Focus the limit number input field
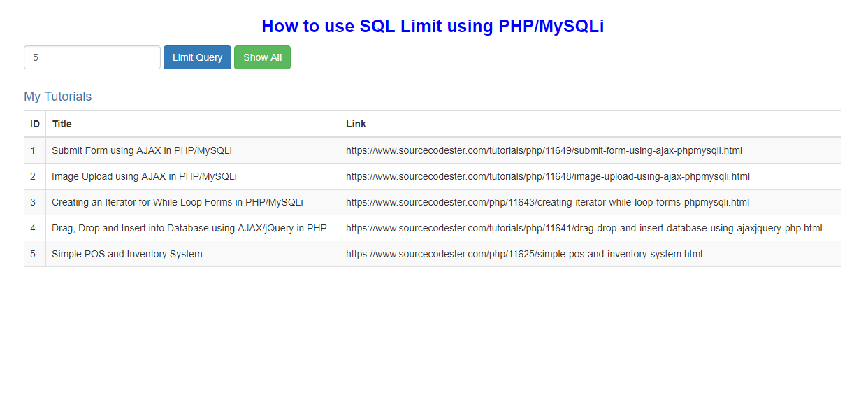Viewport: 868px width, 407px height. (x=92, y=57)
